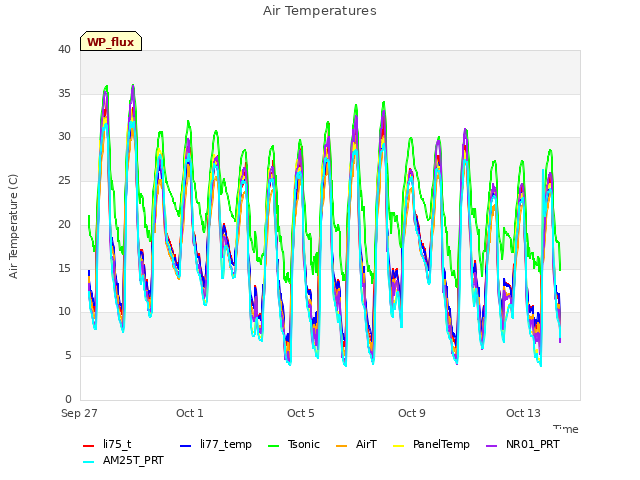Click the 35 y-axis tick label
This screenshot has width=640, height=480.
[64, 93]
